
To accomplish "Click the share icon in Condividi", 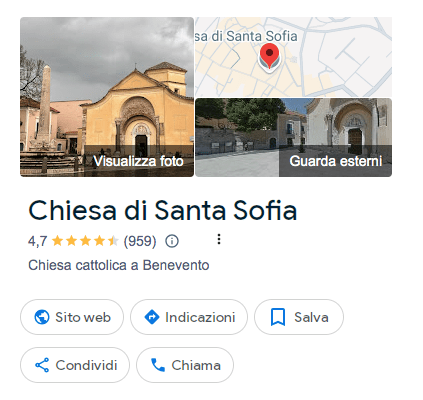I will pos(42,365).
